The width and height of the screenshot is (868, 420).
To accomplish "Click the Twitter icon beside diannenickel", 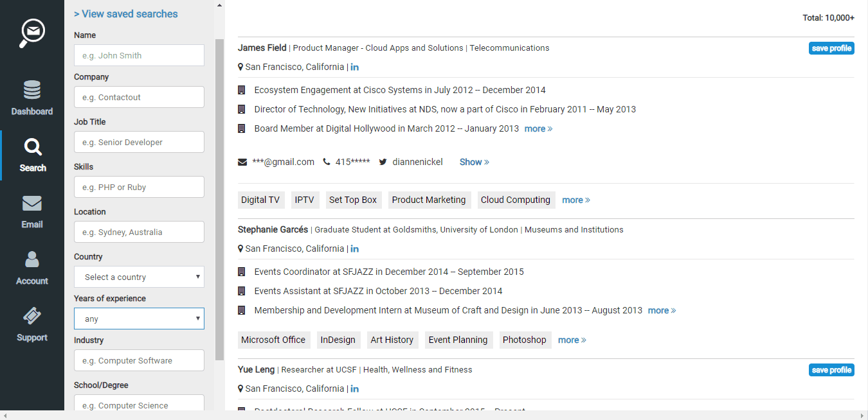I will coord(383,162).
